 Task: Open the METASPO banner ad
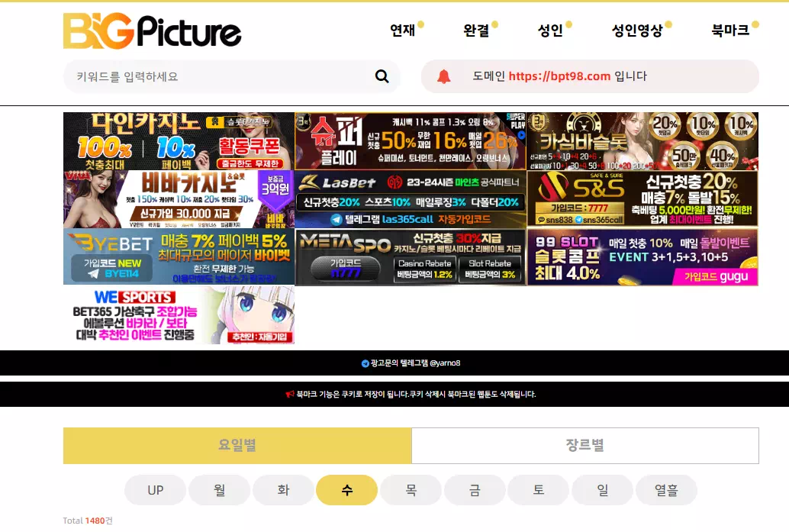point(411,257)
